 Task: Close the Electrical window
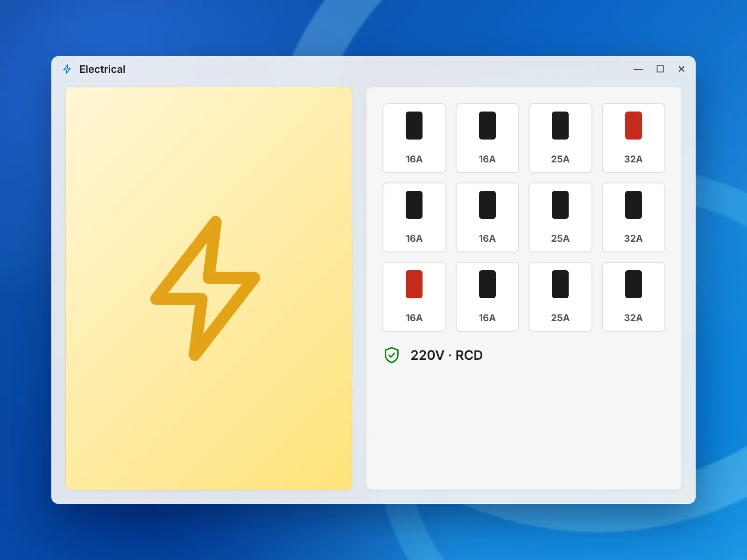681,69
